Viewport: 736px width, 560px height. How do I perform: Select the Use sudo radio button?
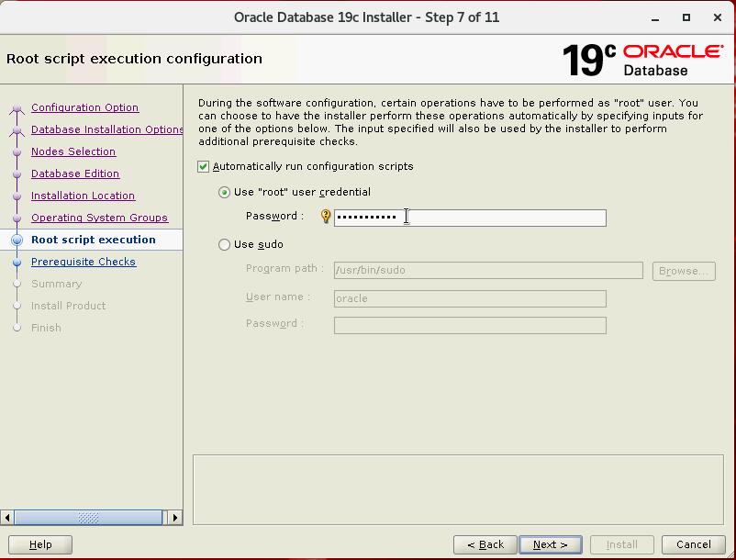[x=225, y=245]
